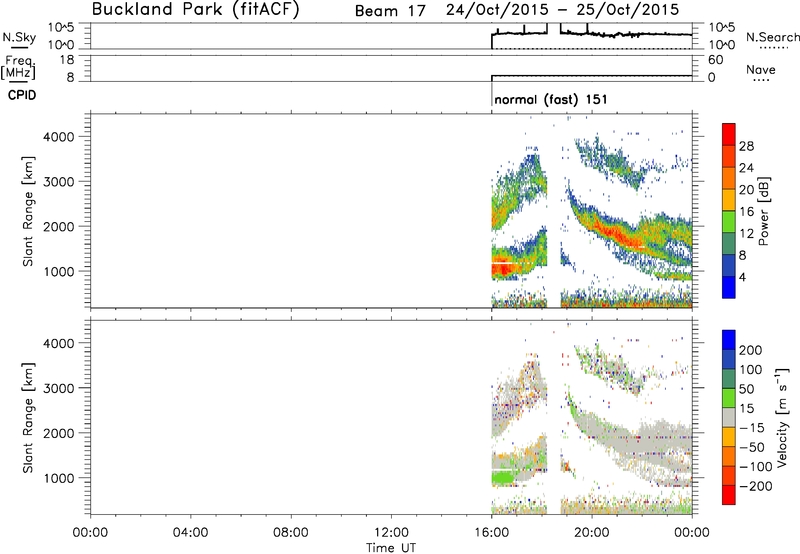Click the red high-power patch near 1000 km at 16:00
The width and height of the screenshot is (800, 554).
(504, 270)
